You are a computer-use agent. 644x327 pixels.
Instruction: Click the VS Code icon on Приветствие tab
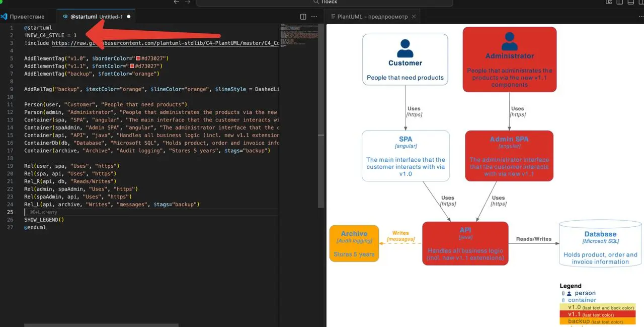(4, 17)
